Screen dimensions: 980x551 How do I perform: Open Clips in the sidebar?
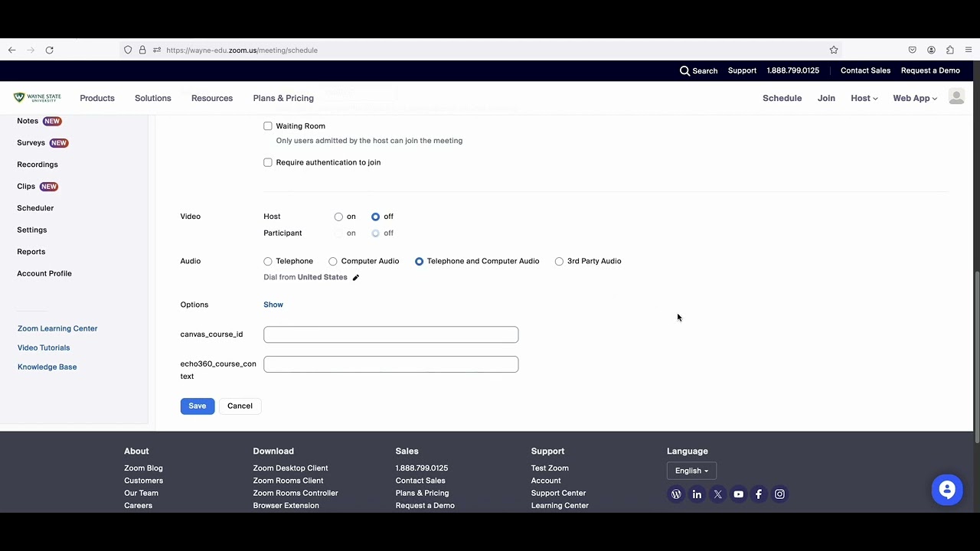click(x=26, y=186)
